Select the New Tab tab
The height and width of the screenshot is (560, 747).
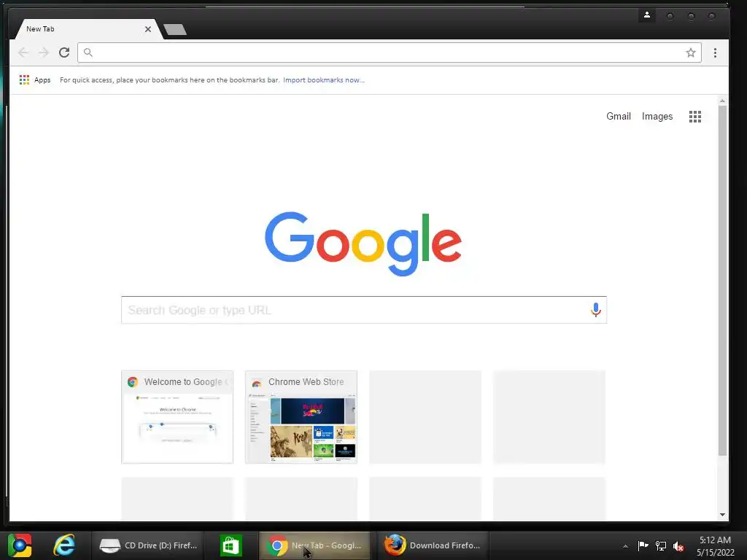point(89,29)
